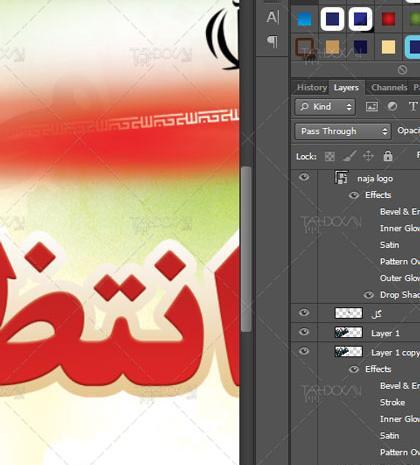Toggle Effects visibility on Layer 1 copy
This screenshot has height=465, width=420.
coord(354,369)
